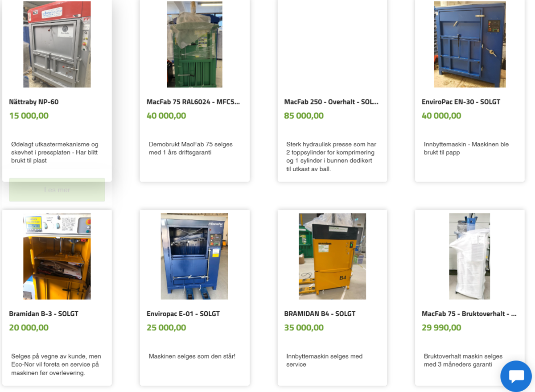Open the EnviroPac EN-30 - SOLGT title

(x=461, y=102)
